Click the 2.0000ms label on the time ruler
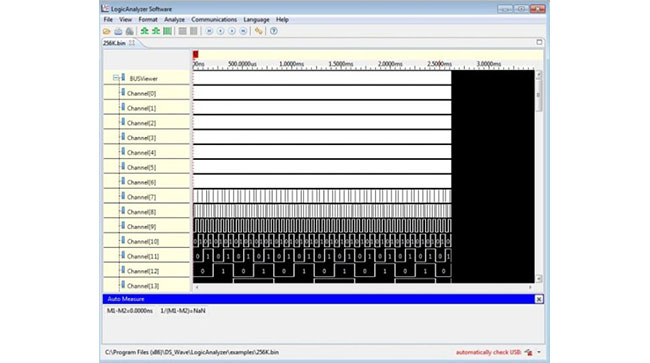Viewport: 650px width, 363px height. (390, 64)
